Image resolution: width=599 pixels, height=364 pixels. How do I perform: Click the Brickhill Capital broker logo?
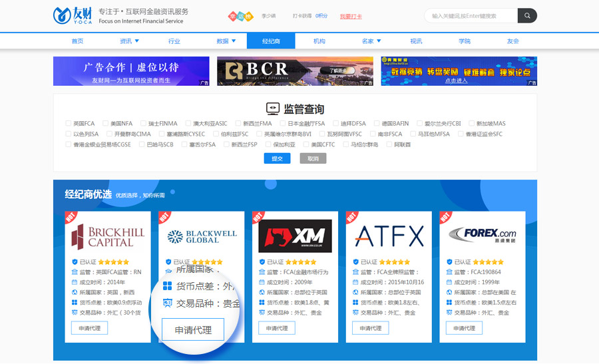pos(106,236)
